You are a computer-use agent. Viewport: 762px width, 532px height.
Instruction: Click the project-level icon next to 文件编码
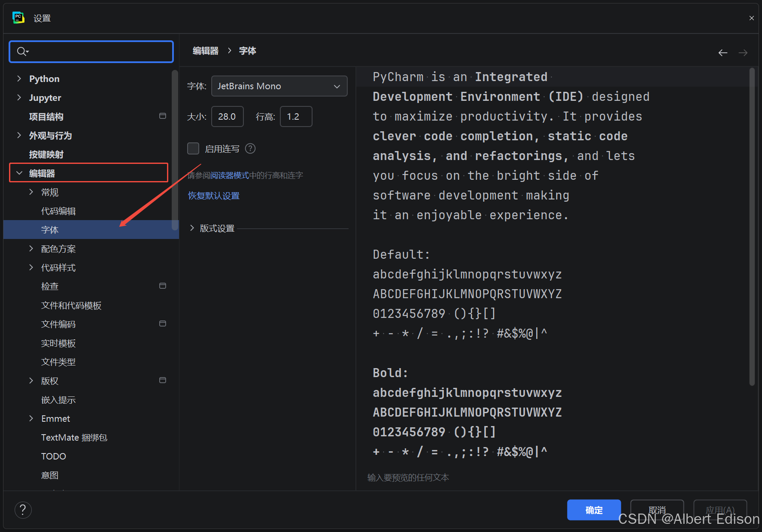163,323
